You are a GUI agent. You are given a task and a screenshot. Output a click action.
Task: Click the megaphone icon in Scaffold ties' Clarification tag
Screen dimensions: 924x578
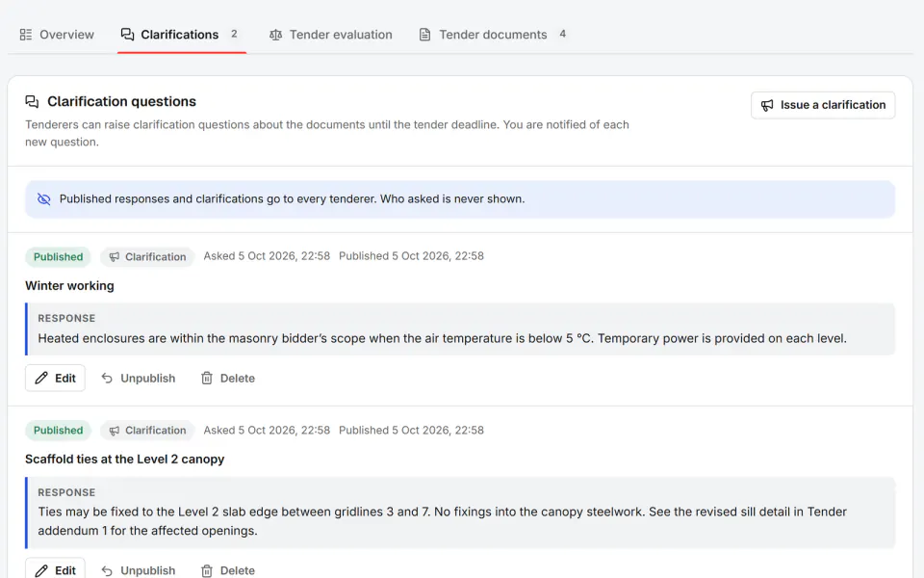click(115, 431)
